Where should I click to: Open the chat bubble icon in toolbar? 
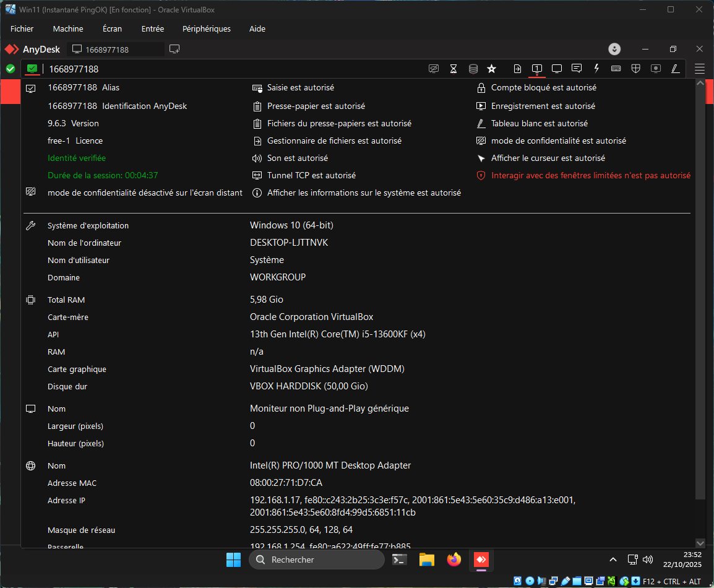tap(577, 69)
